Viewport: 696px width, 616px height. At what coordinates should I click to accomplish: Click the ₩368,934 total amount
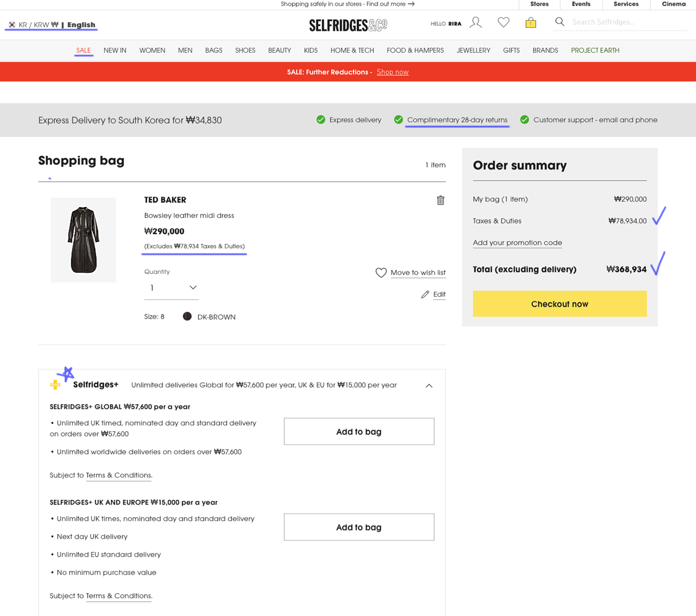tap(626, 269)
